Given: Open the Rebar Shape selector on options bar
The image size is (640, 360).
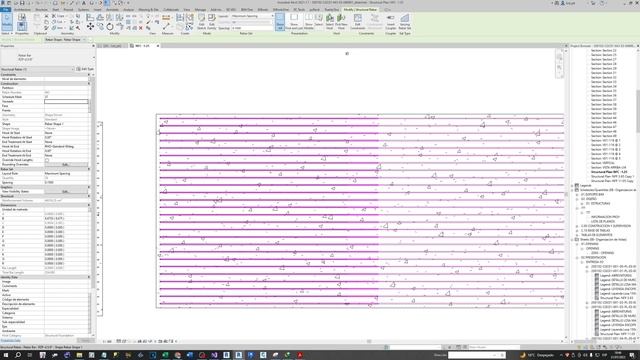Looking at the screenshot, I should [x=65, y=40].
